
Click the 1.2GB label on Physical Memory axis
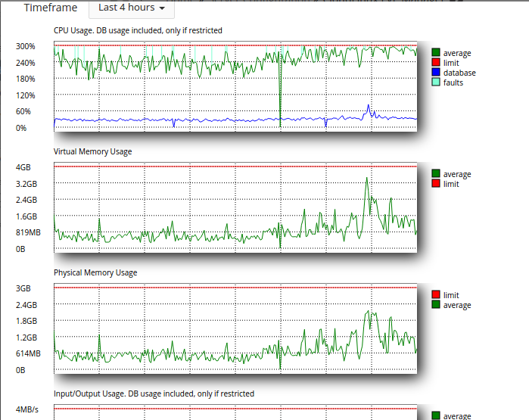tap(26, 338)
